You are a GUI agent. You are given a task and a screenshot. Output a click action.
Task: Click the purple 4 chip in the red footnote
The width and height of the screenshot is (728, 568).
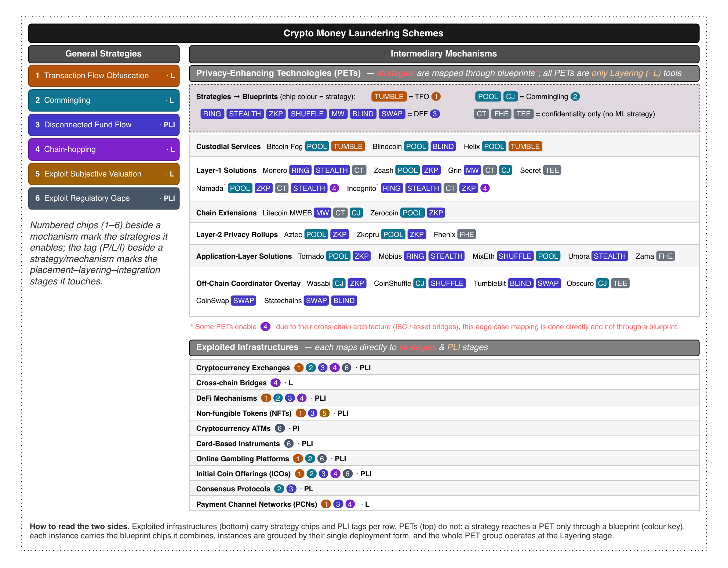pyautogui.click(x=266, y=327)
